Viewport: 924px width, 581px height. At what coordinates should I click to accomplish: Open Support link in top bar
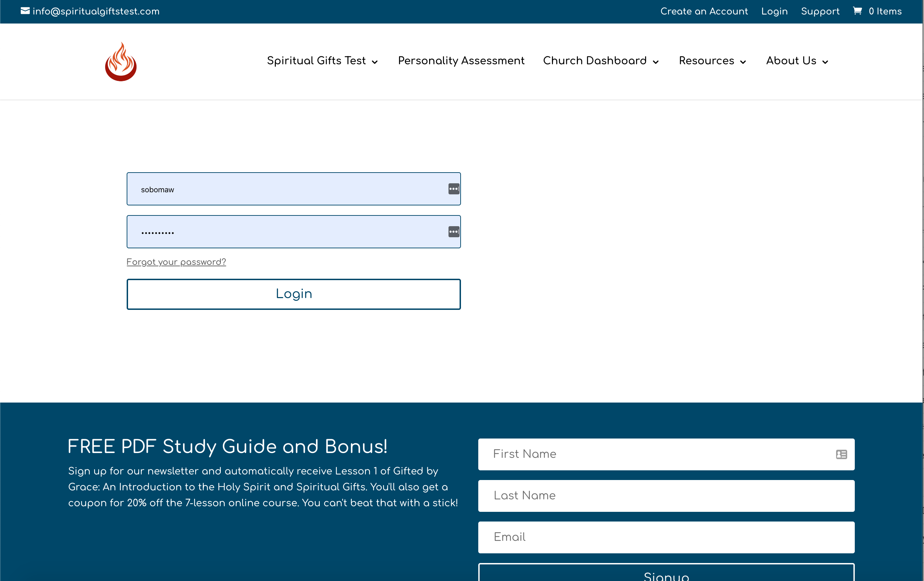(820, 11)
